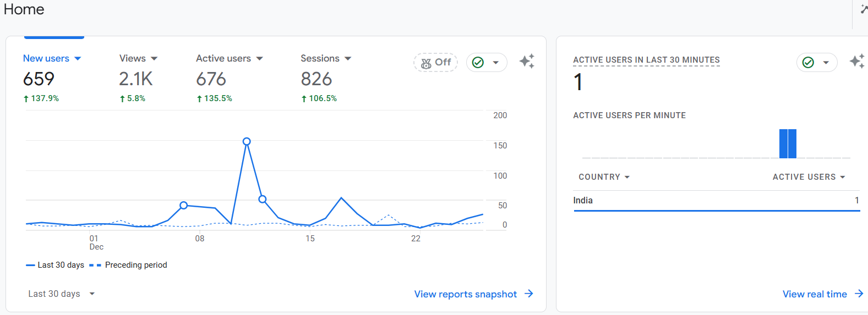Click the arrow beside View reports snapshot
This screenshot has height=315, width=868.
pos(529,294)
